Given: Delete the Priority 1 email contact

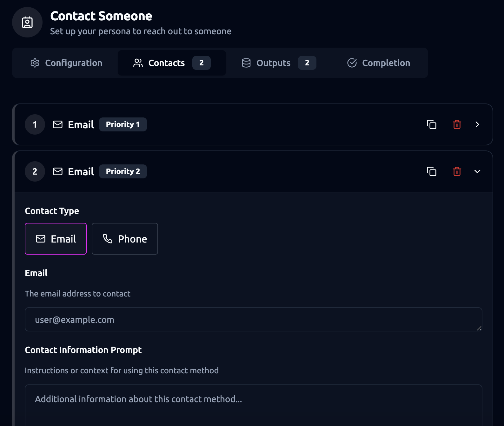Looking at the screenshot, I should pos(457,124).
